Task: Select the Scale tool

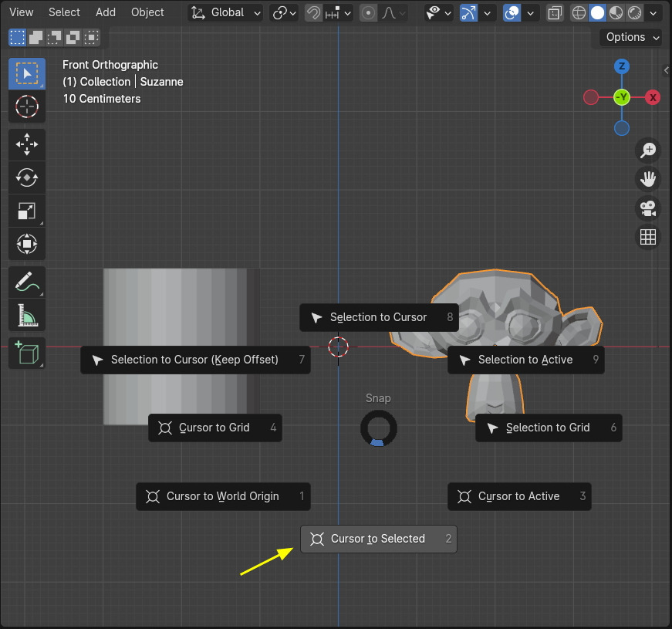Action: [x=27, y=211]
